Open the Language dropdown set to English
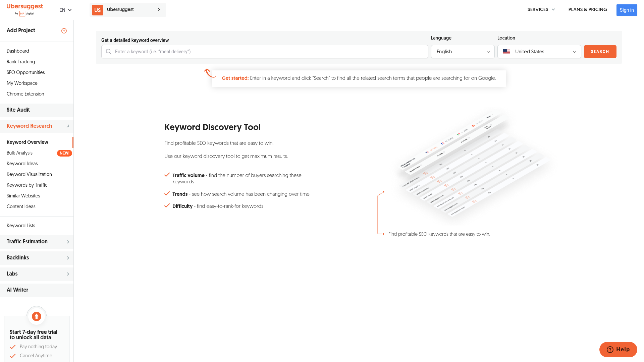644x362 pixels. point(463,52)
